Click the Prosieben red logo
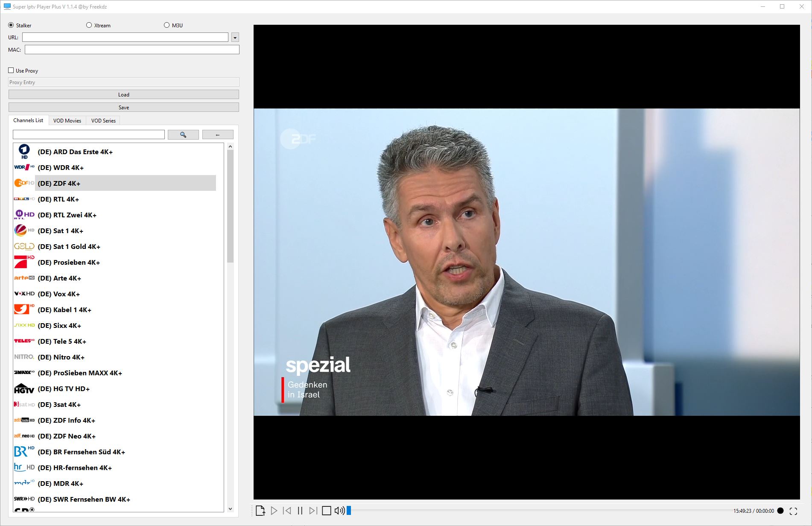 (x=24, y=262)
